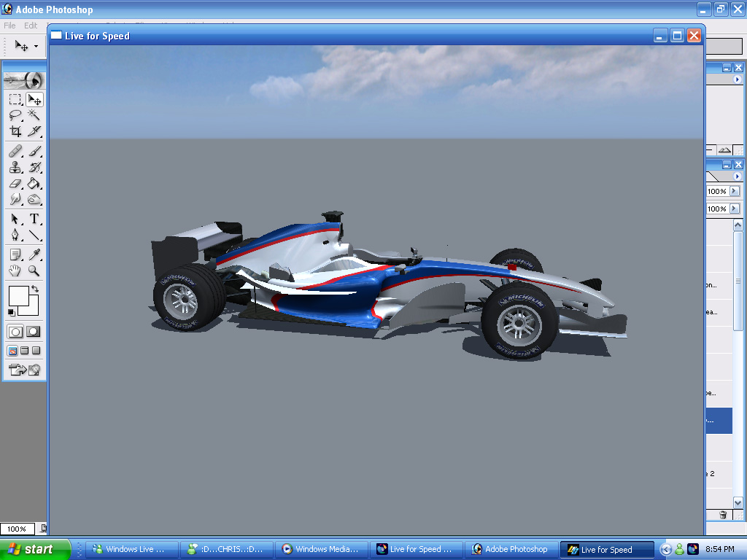Open the File menu
The height and width of the screenshot is (560, 747).
click(9, 26)
